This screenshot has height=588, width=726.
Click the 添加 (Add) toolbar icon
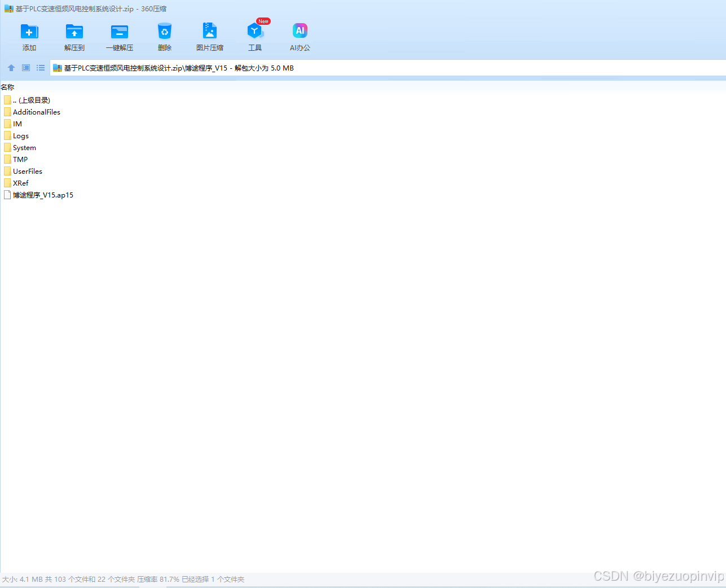coord(29,32)
